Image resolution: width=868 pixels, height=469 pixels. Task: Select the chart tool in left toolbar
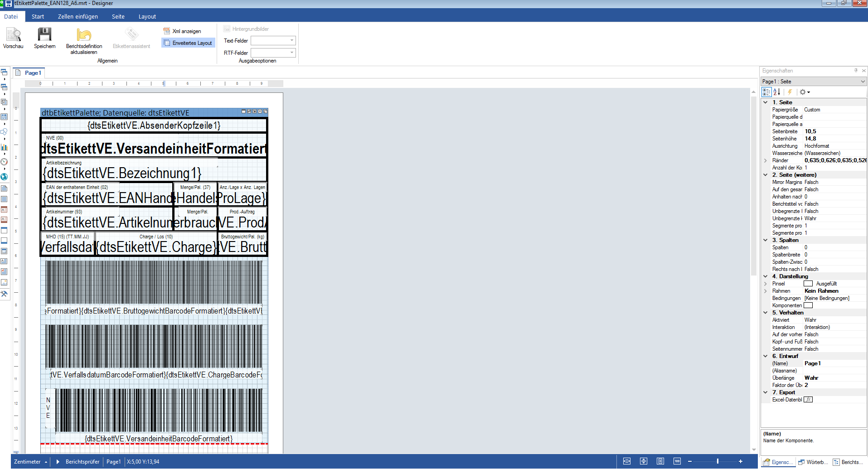pos(4,147)
